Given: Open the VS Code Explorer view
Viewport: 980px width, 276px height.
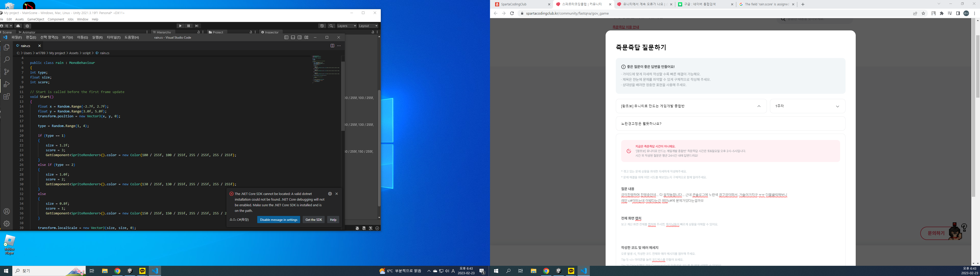Looking at the screenshot, I should 6,47.
